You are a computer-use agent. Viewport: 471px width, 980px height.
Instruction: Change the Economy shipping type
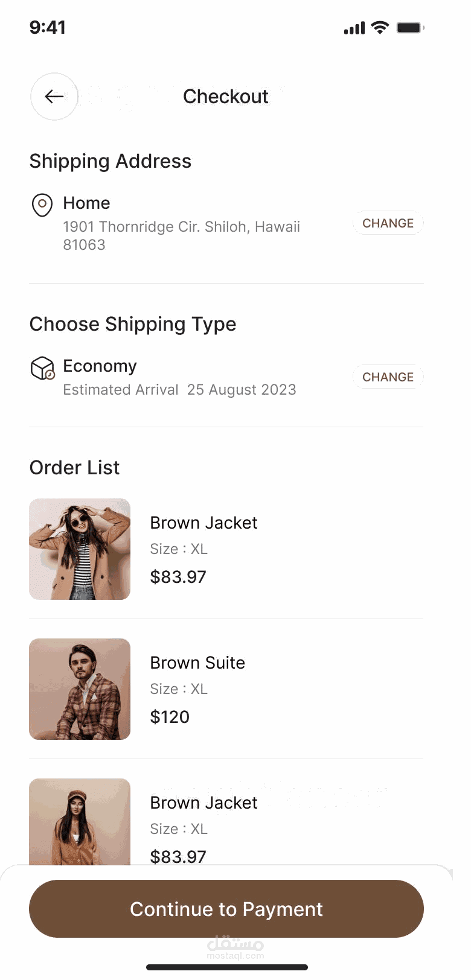click(x=388, y=377)
